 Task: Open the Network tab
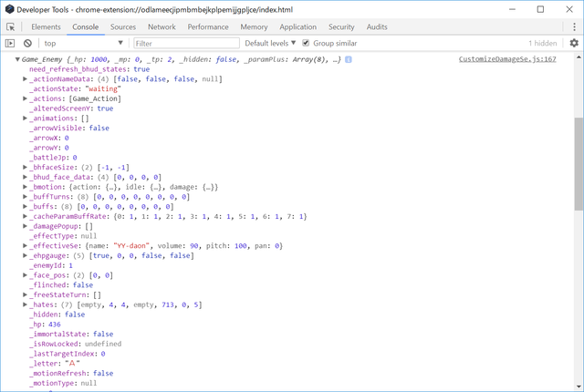[x=162, y=26]
